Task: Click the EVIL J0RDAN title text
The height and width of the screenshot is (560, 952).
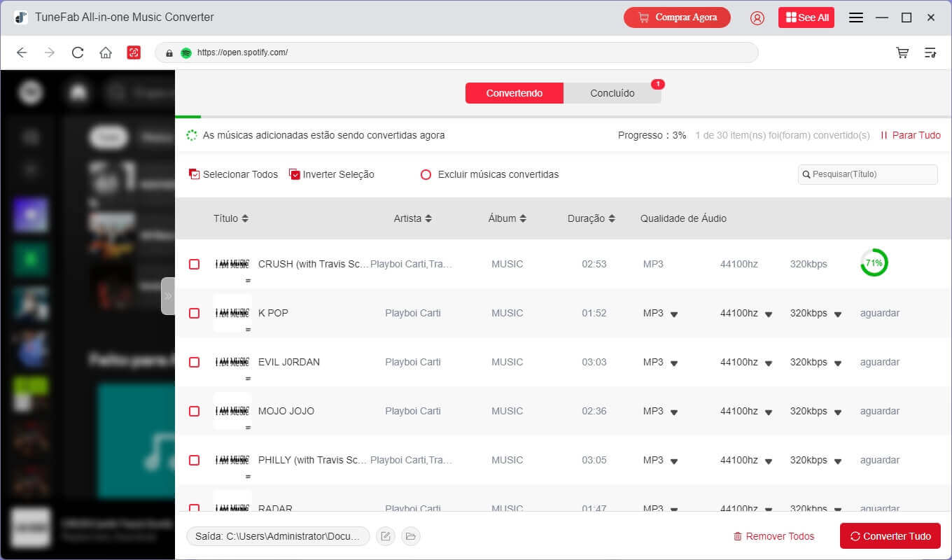Action: (289, 362)
